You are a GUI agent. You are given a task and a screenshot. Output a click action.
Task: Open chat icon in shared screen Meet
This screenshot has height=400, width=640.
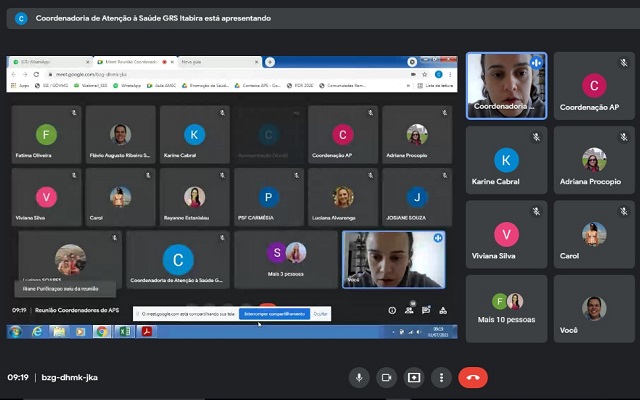pos(426,310)
